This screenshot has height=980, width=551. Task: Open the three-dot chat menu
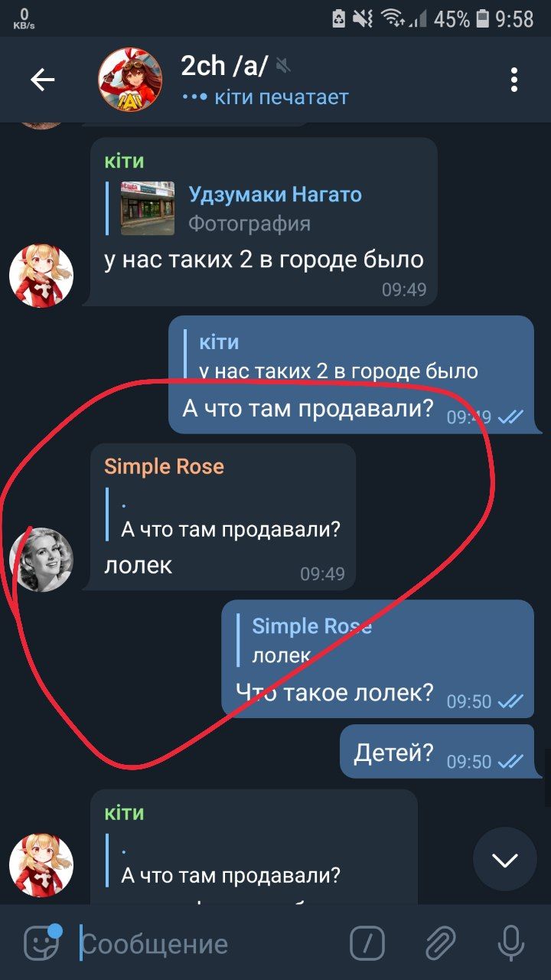pyautogui.click(x=514, y=80)
